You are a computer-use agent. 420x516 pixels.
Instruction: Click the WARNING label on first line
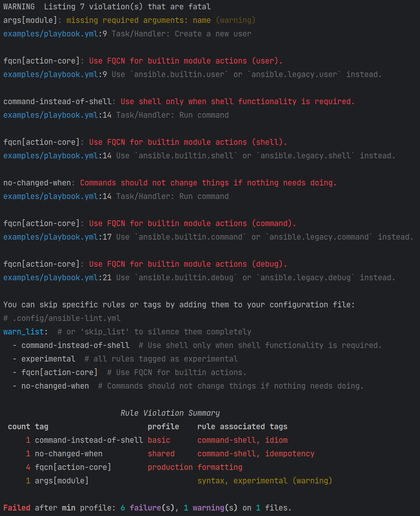19,7
